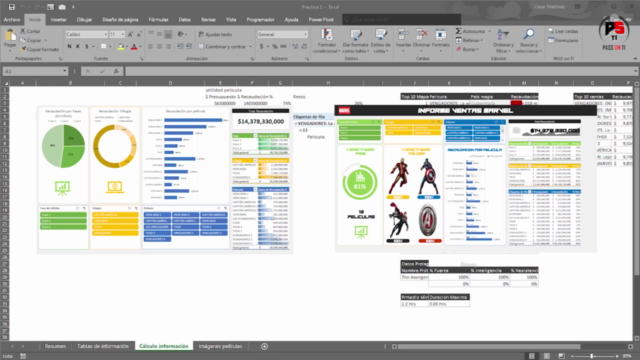Open the Imágenes películas sheet tab
This screenshot has width=640, height=360.
[x=220, y=347]
